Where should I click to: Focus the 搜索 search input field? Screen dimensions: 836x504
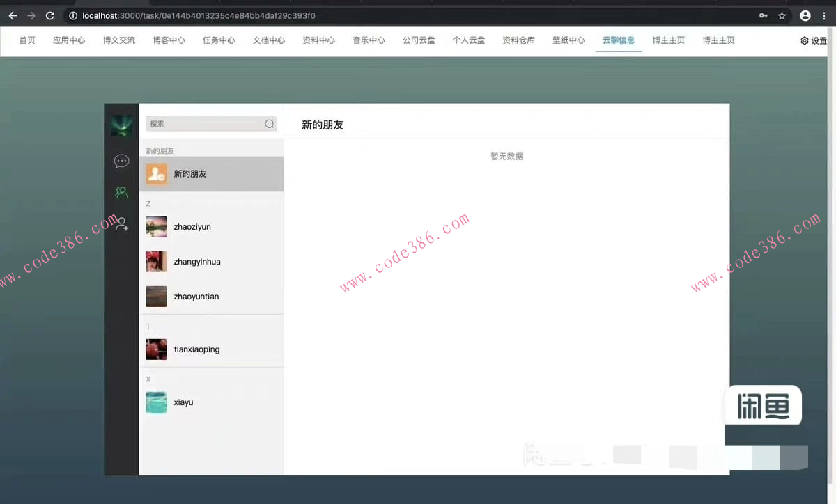[x=211, y=124]
